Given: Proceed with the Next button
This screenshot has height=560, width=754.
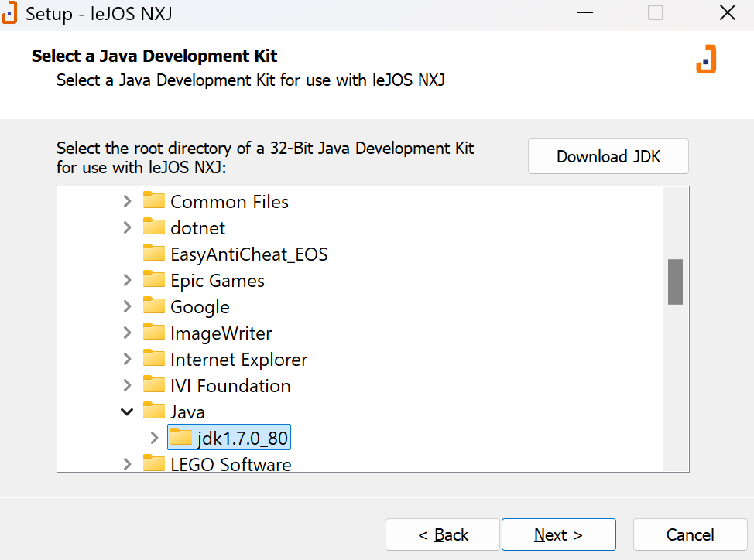Looking at the screenshot, I should pyautogui.click(x=559, y=534).
